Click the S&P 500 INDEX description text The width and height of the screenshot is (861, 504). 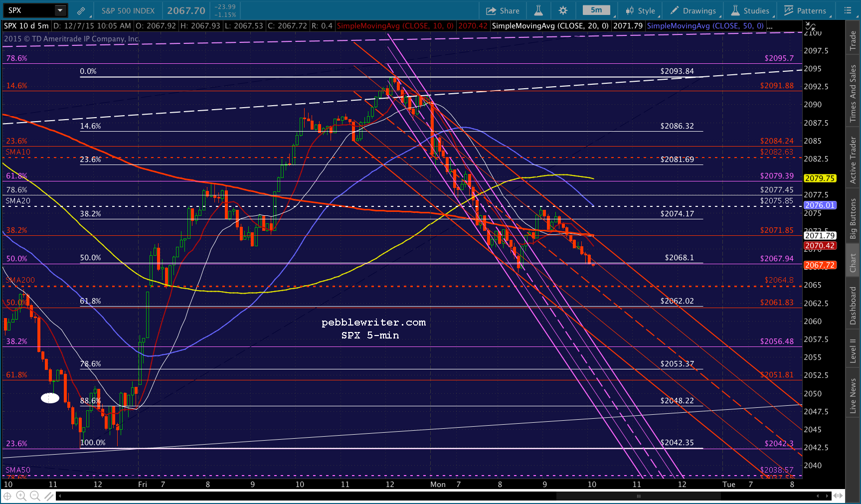pyautogui.click(x=128, y=10)
